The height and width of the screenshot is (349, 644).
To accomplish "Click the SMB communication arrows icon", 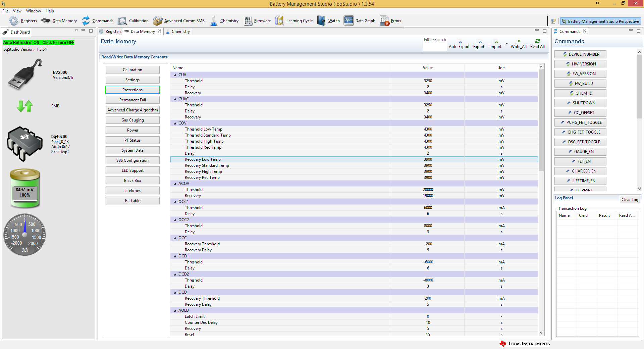I will (25, 106).
